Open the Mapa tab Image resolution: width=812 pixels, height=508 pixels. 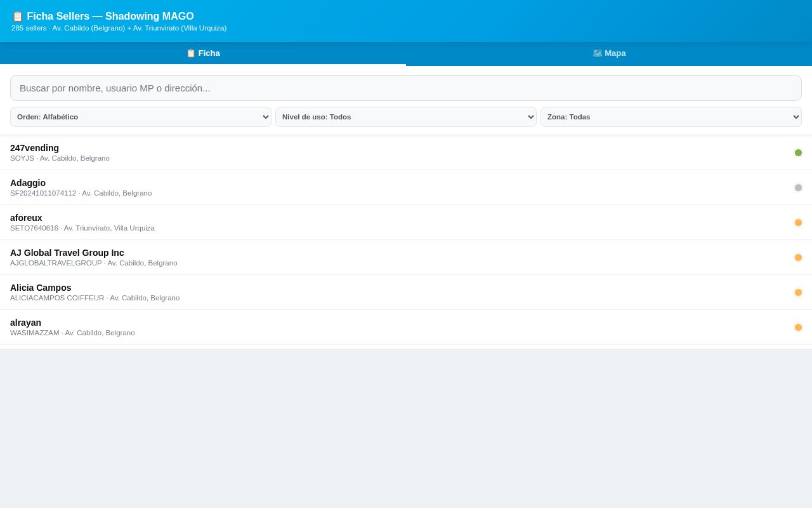click(609, 53)
